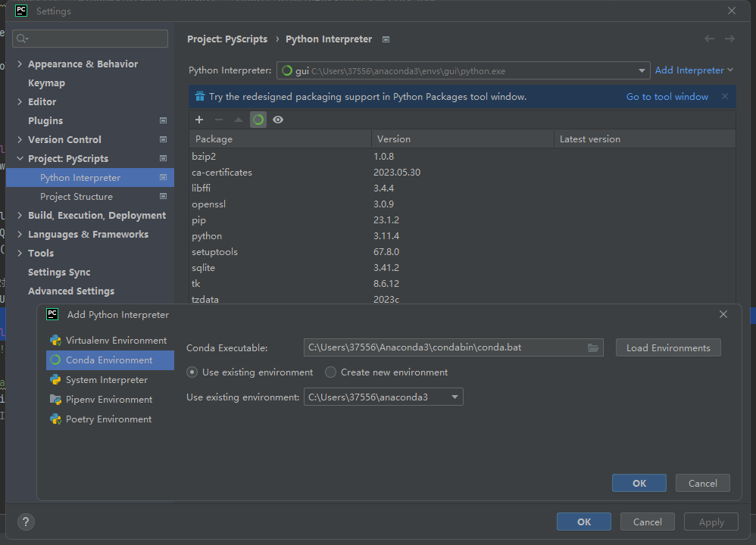The image size is (756, 545).
Task: Click the Load Environments button
Action: click(x=668, y=348)
